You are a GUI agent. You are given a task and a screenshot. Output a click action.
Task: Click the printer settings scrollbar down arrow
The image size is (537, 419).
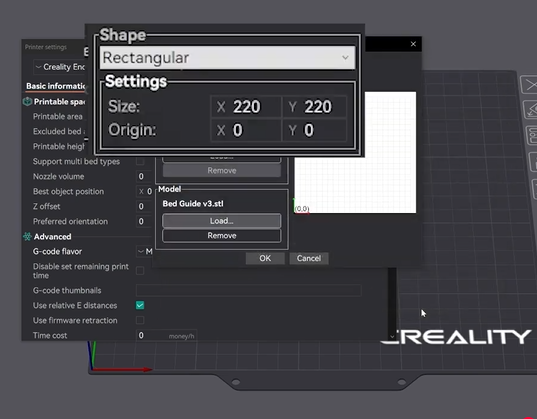(392, 336)
